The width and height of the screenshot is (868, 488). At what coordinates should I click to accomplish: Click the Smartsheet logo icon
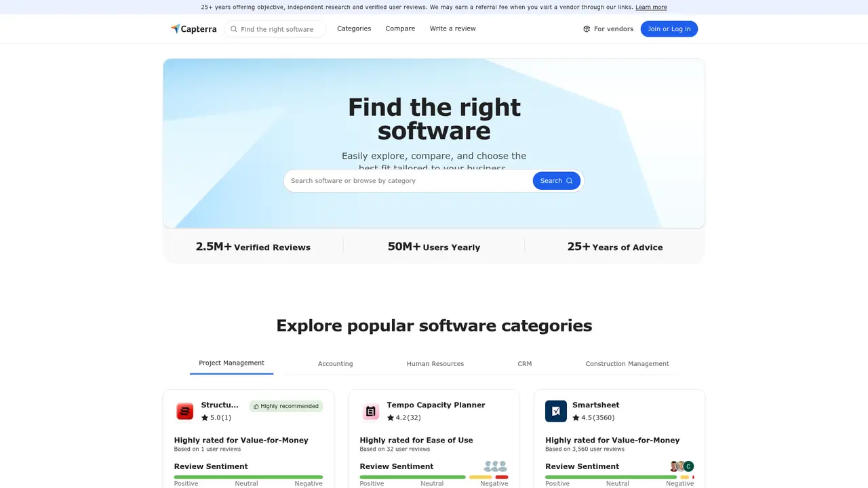click(556, 411)
